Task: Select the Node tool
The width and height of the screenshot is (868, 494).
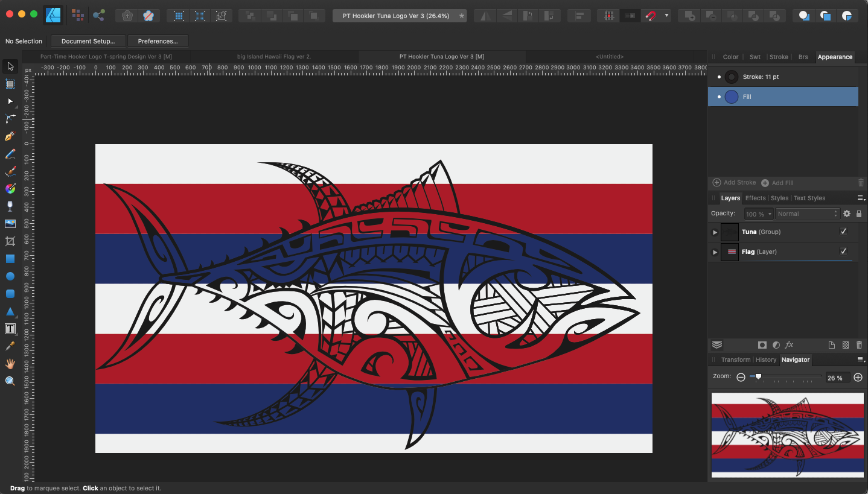Action: pos(10,101)
